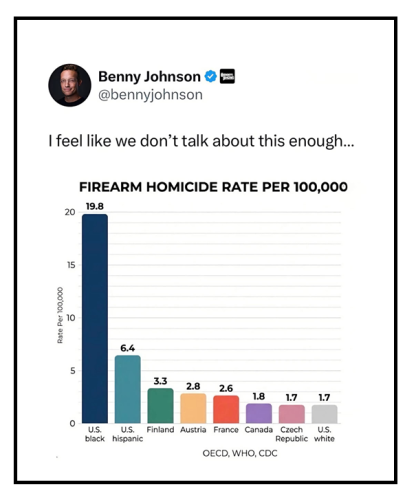Viewport: 416px width, 500px height.
Task: Click the dark blue U.S. black bar
Action: (x=95, y=319)
